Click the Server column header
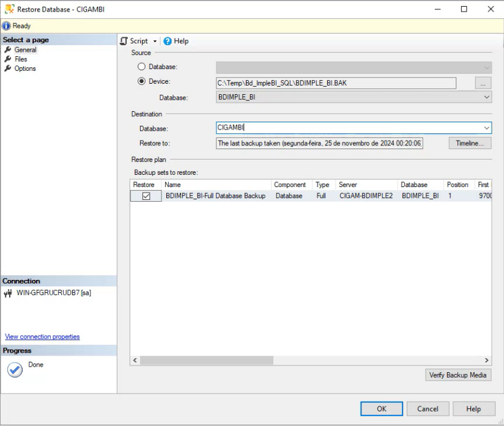 [x=366, y=185]
